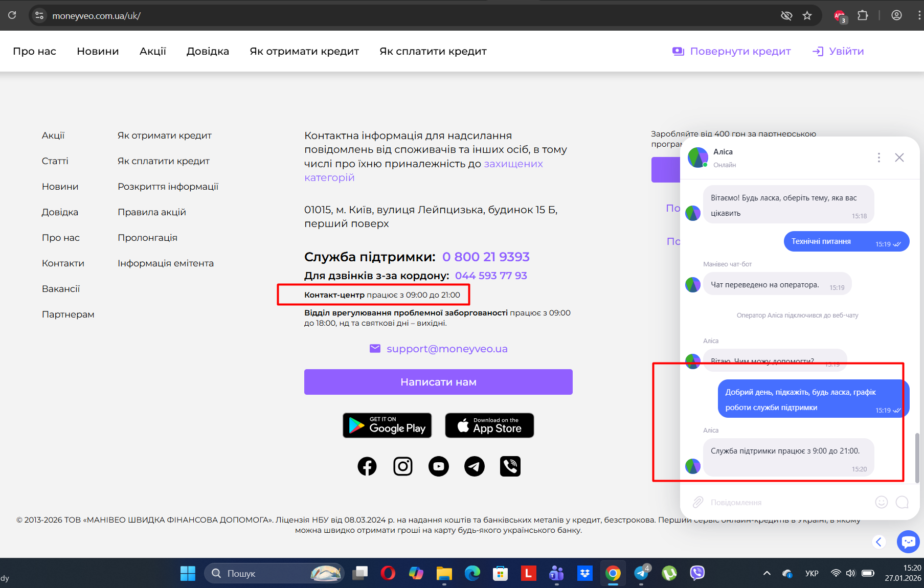924x588 pixels.
Task: Click the send message icon in chat
Action: [902, 502]
